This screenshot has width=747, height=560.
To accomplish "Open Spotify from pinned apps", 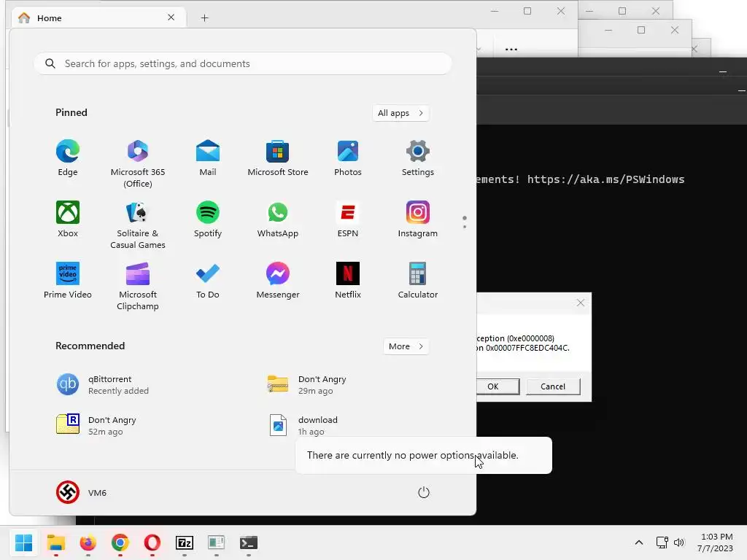I will pos(208,219).
